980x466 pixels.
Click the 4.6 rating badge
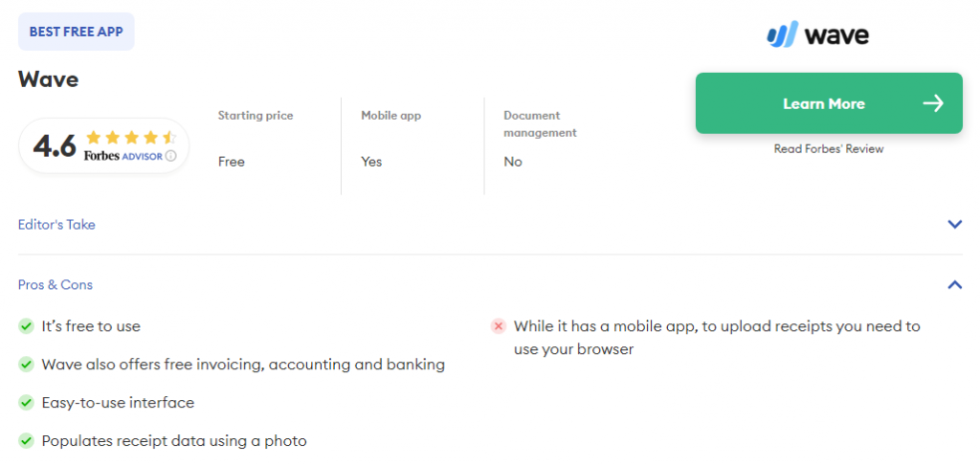pyautogui.click(x=103, y=145)
